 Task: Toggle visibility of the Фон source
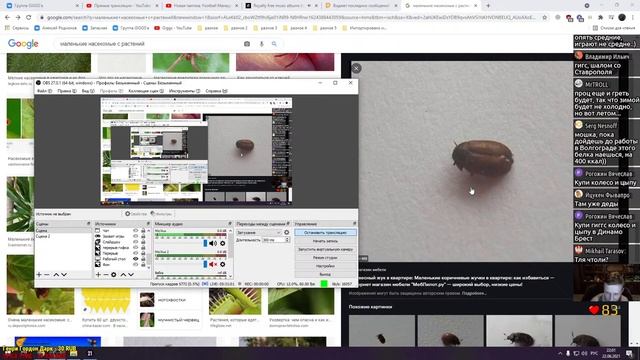(136, 264)
